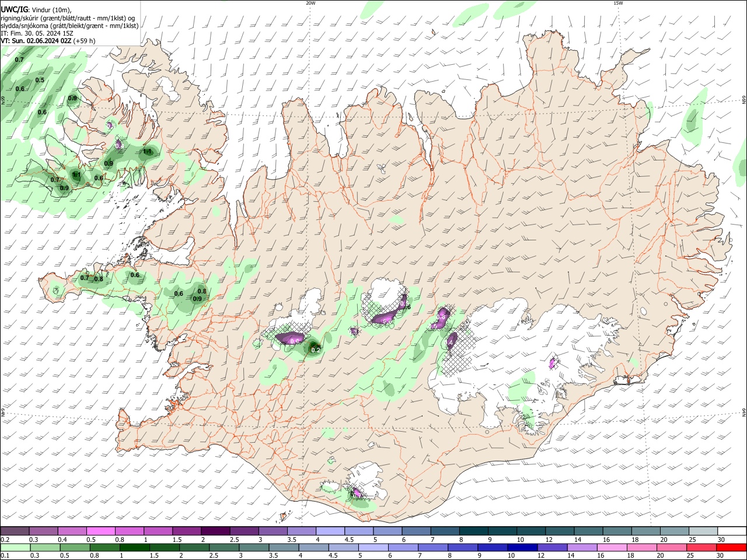Pick bright red lower swatch labeled 30

pos(731,547)
